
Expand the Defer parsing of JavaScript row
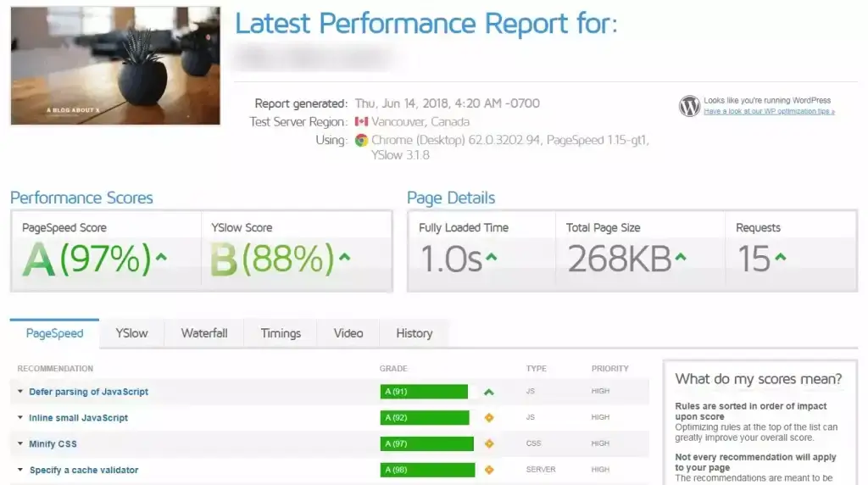(x=20, y=392)
